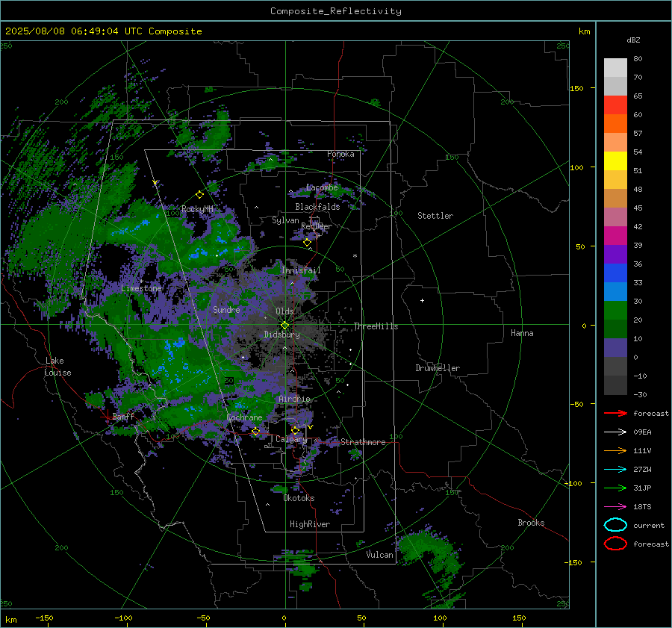Click the Lacombe town label
This screenshot has height=628, width=672.
click(x=322, y=187)
